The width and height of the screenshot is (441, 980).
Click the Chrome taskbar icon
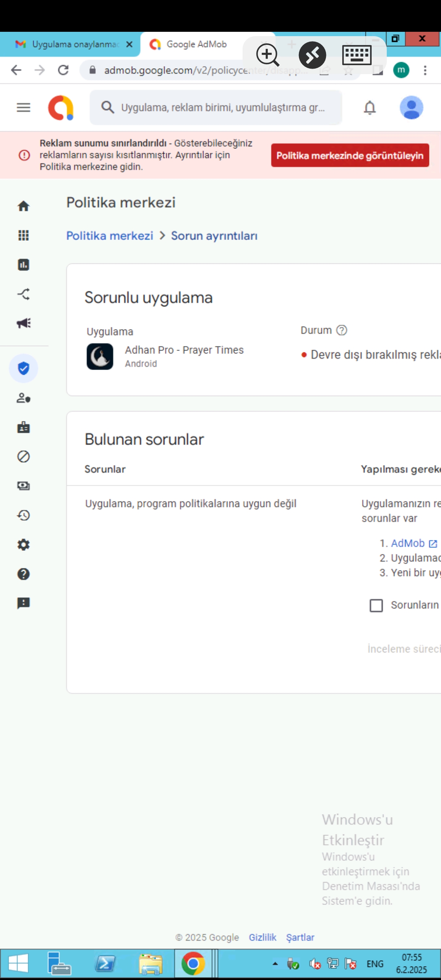(193, 963)
